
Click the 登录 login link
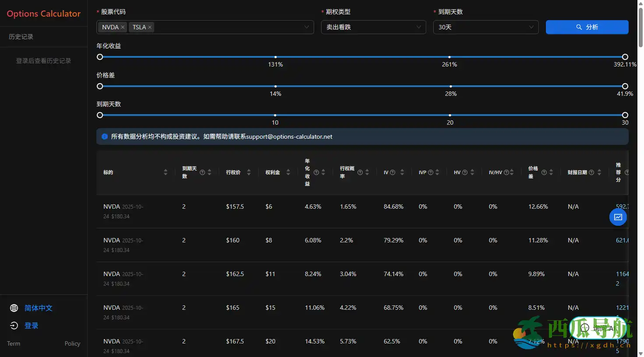click(x=31, y=325)
